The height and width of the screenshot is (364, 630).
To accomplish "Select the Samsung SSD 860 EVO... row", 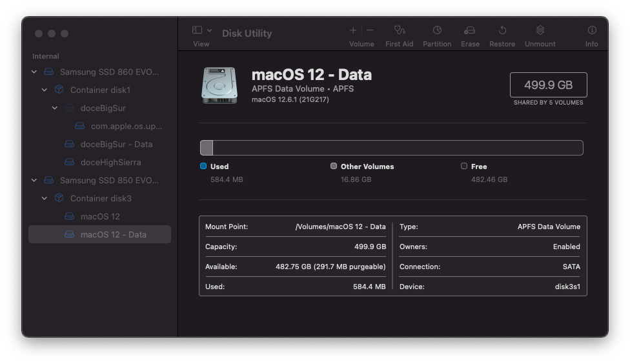I will coord(99,72).
